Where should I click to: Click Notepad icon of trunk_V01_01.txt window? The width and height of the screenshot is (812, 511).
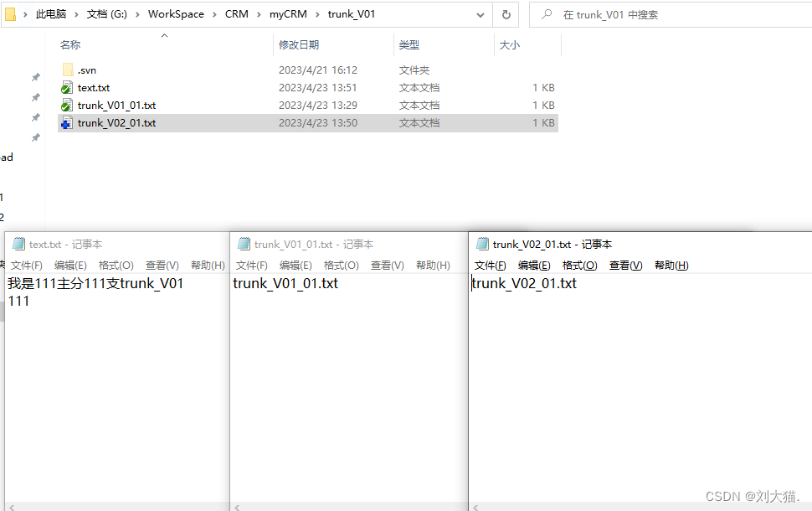(x=244, y=244)
